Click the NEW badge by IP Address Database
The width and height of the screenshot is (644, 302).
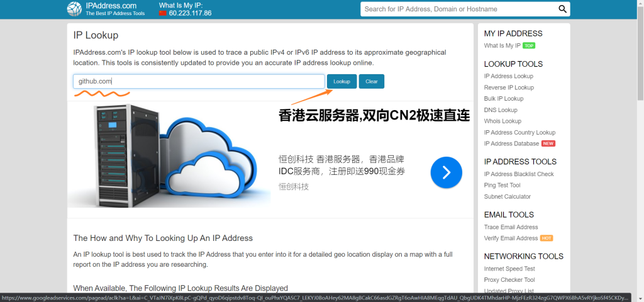(548, 144)
